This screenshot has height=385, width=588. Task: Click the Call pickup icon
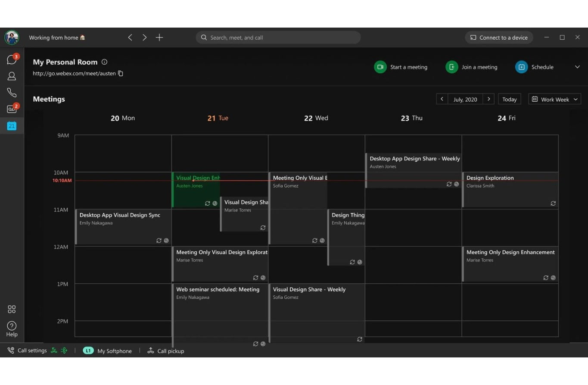point(151,351)
